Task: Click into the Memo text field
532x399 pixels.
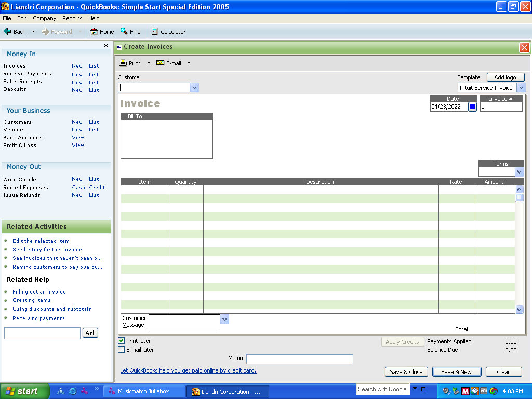Action: (x=299, y=359)
